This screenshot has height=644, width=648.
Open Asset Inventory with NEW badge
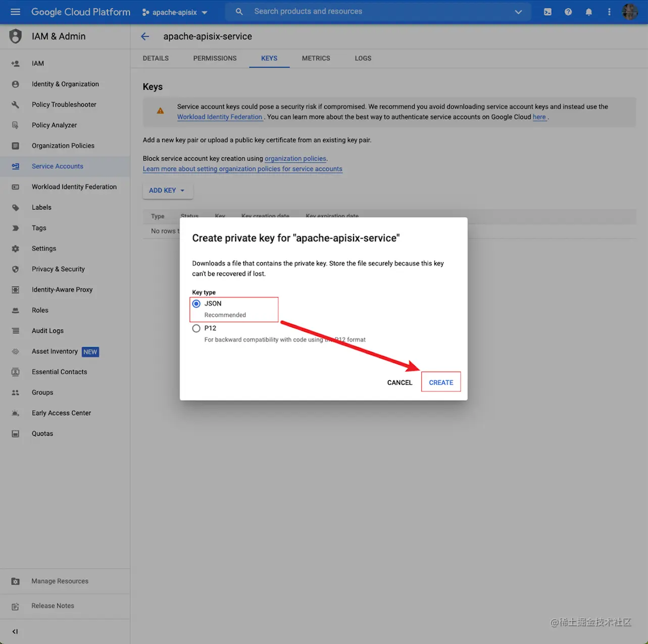65,352
